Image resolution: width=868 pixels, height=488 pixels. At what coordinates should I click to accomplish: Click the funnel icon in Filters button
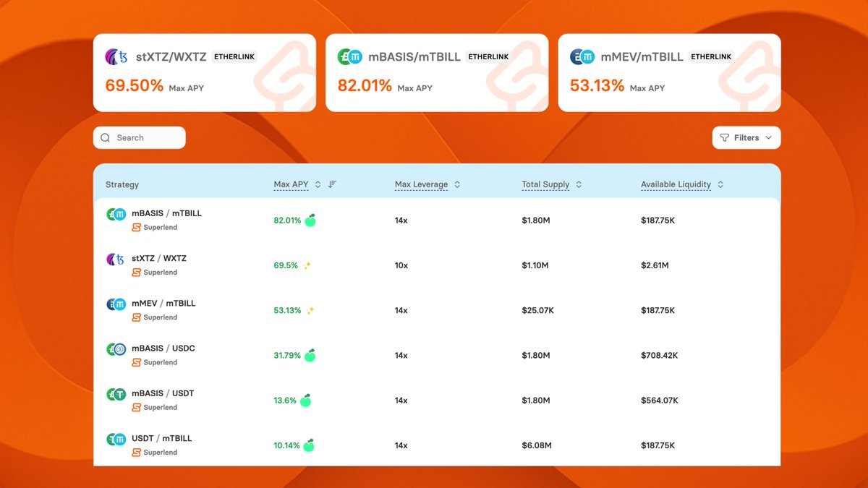coord(725,137)
